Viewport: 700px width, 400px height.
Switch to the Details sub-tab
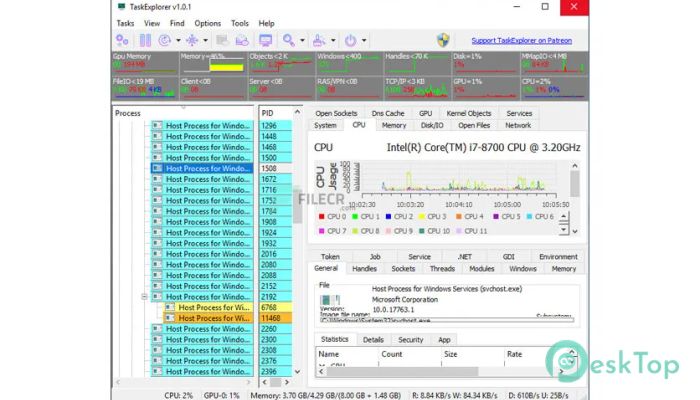tap(373, 340)
